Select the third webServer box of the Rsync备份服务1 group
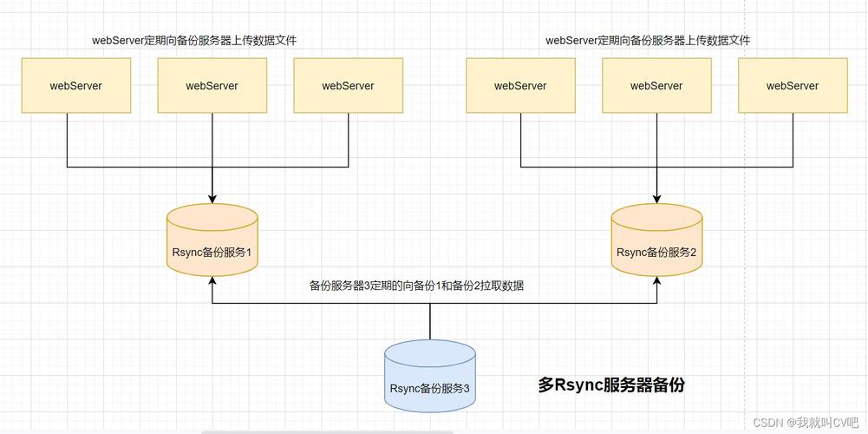Image resolution: width=868 pixels, height=434 pixels. tap(349, 86)
